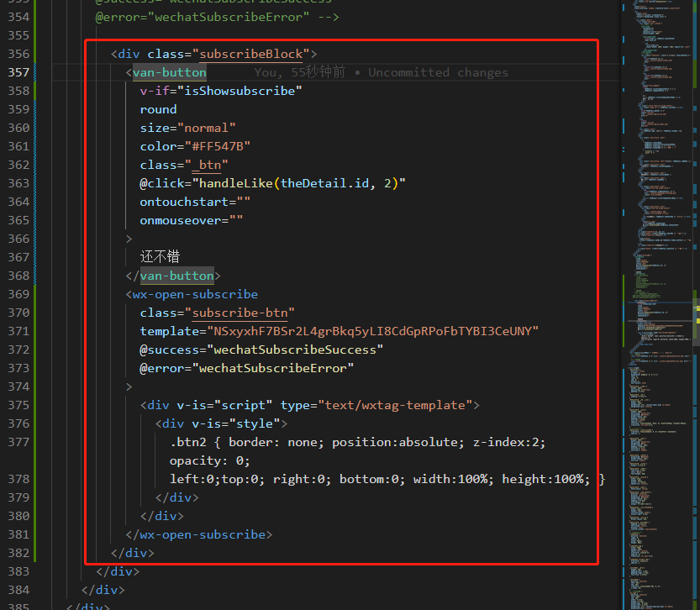Click the closing div tag on line 384
Viewport: 700px width, 610px height.
tap(103, 590)
